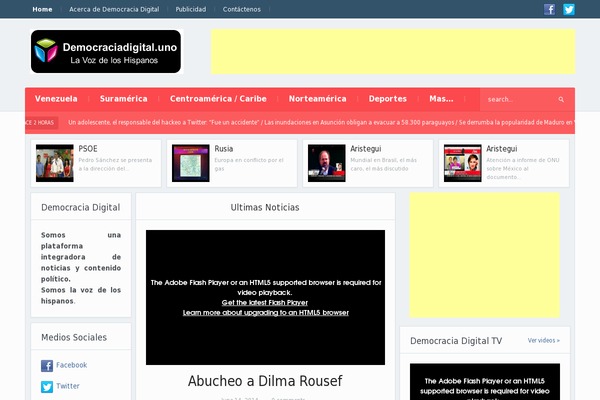Select Centroamérica / Caribe category
This screenshot has height=400, width=600.
tap(218, 99)
